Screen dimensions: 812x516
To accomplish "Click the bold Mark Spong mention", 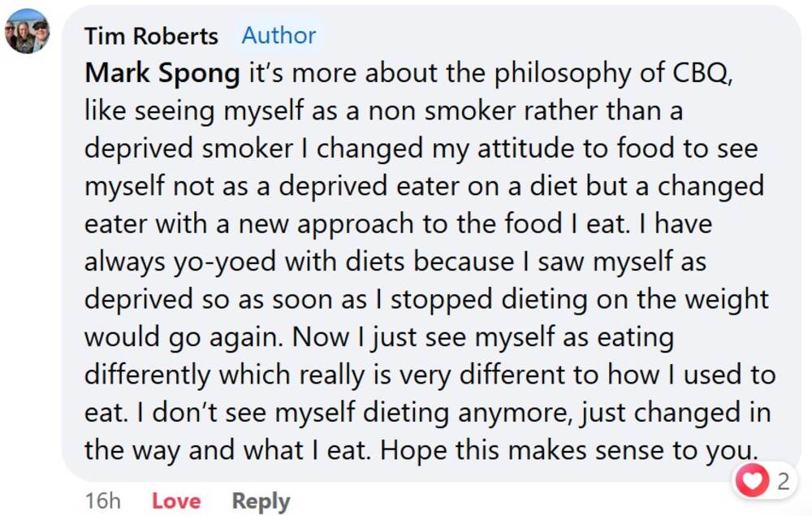I will [x=162, y=73].
